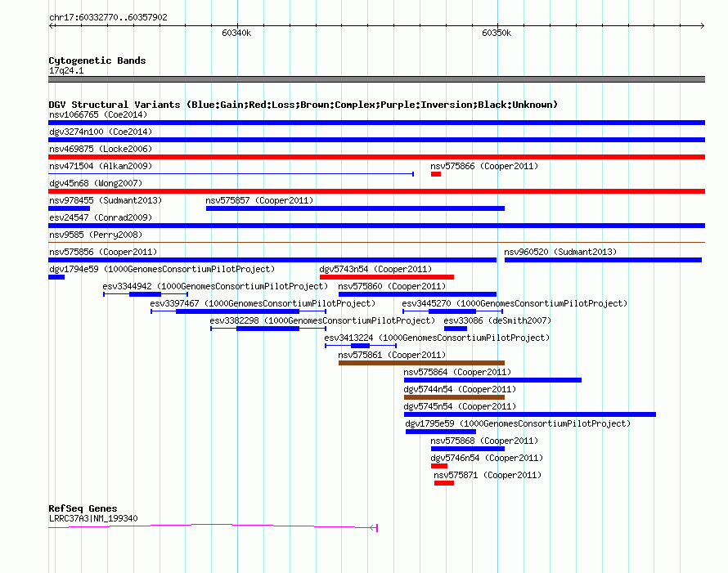Click esv3413224 variant label

click(x=437, y=338)
